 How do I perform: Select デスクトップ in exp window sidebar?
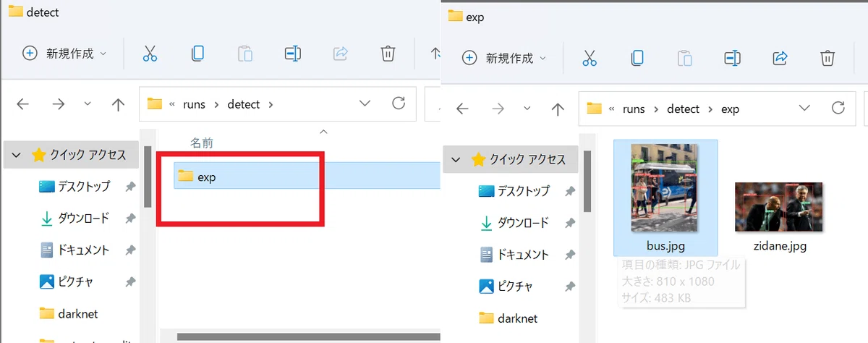(x=514, y=191)
